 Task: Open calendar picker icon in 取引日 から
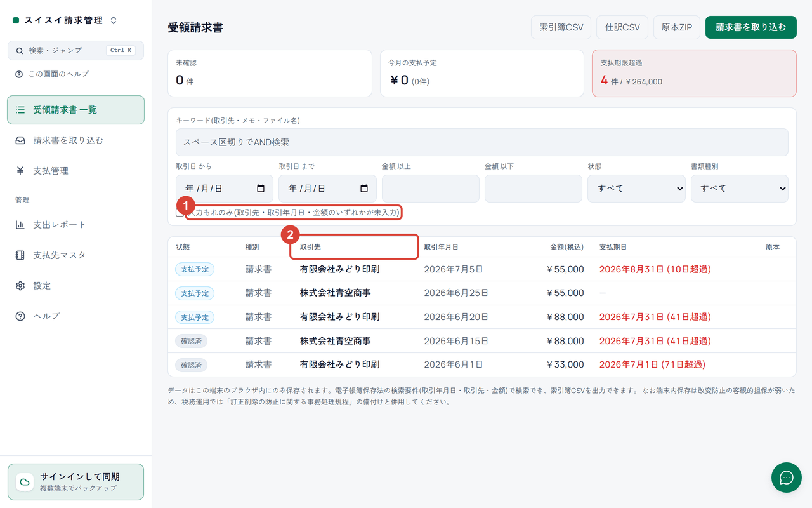click(261, 189)
